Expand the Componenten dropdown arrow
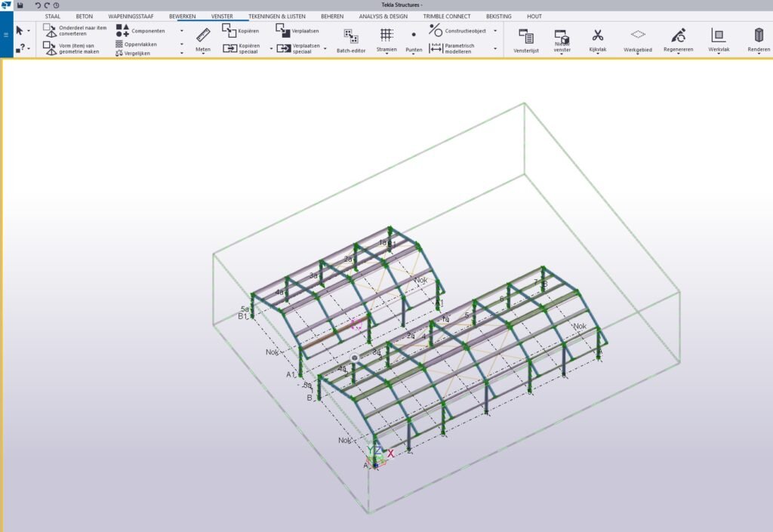This screenshot has height=532, width=773. click(x=182, y=31)
